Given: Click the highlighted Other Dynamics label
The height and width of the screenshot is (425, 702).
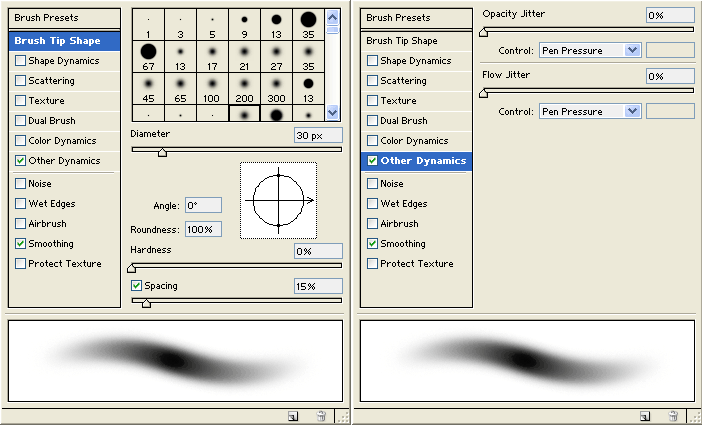Looking at the screenshot, I should coord(423,161).
